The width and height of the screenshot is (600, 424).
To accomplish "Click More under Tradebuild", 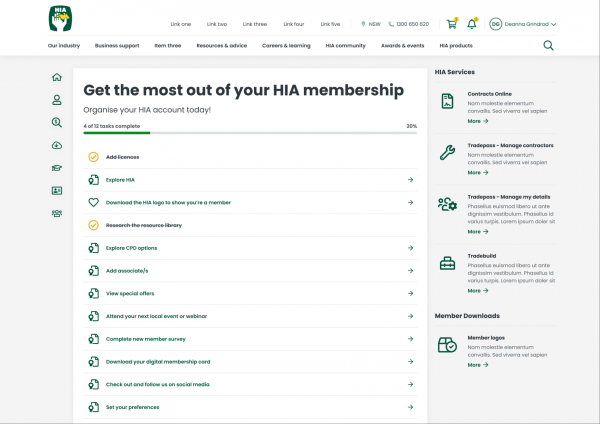I will click(478, 291).
